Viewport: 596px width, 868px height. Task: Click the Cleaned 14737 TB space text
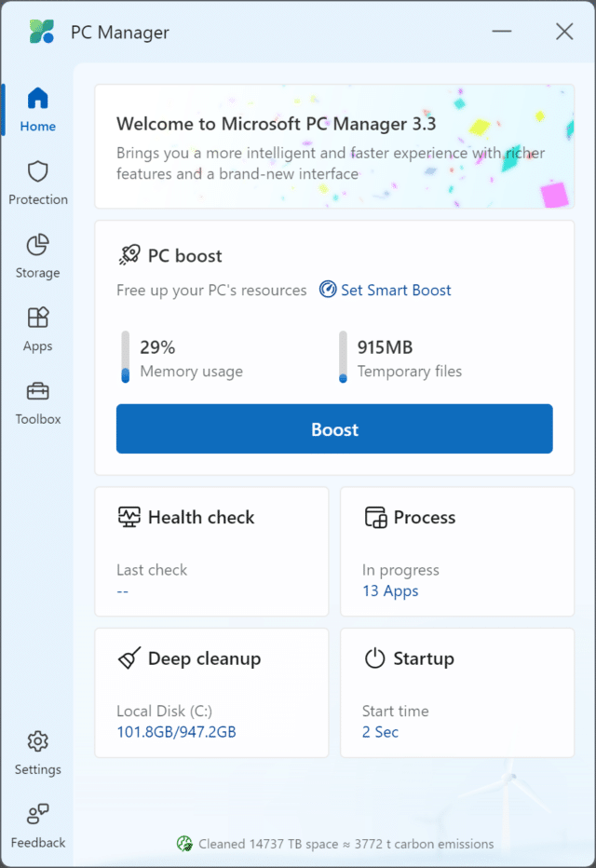346,844
